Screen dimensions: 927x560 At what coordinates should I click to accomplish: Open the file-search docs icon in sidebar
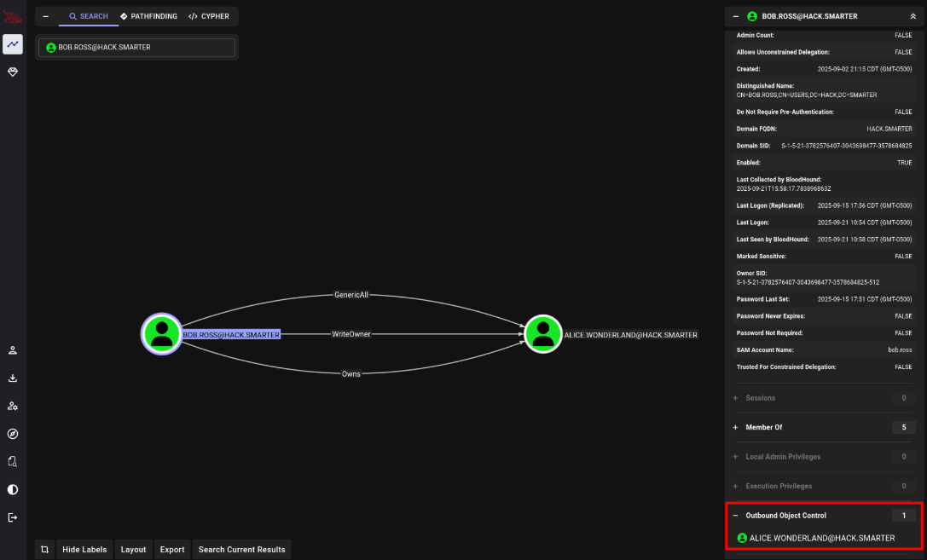(13, 461)
